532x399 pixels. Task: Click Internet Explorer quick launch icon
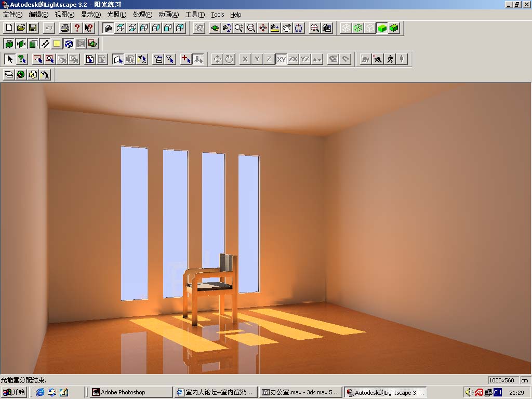coord(40,392)
